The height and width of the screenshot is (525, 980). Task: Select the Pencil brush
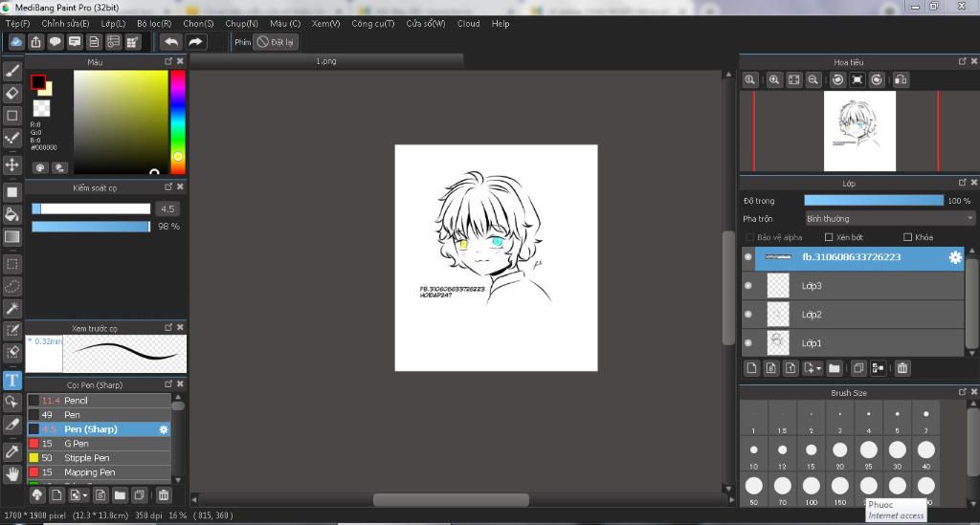point(99,401)
